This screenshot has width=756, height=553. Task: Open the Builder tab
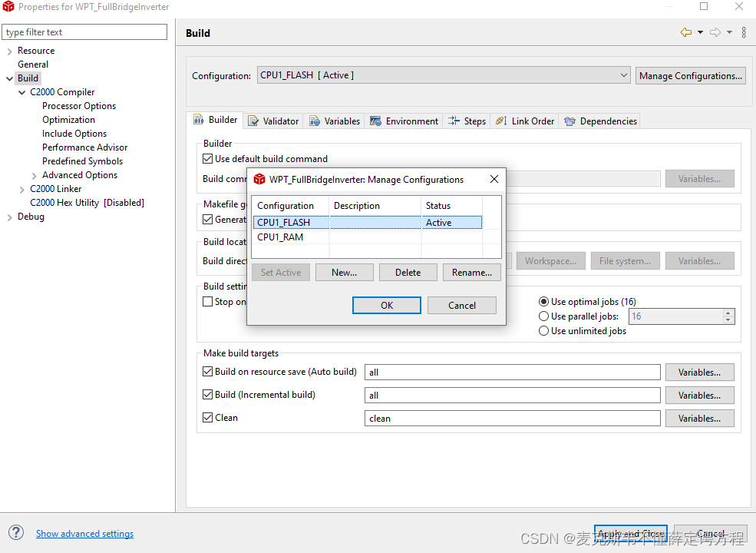[216, 120]
